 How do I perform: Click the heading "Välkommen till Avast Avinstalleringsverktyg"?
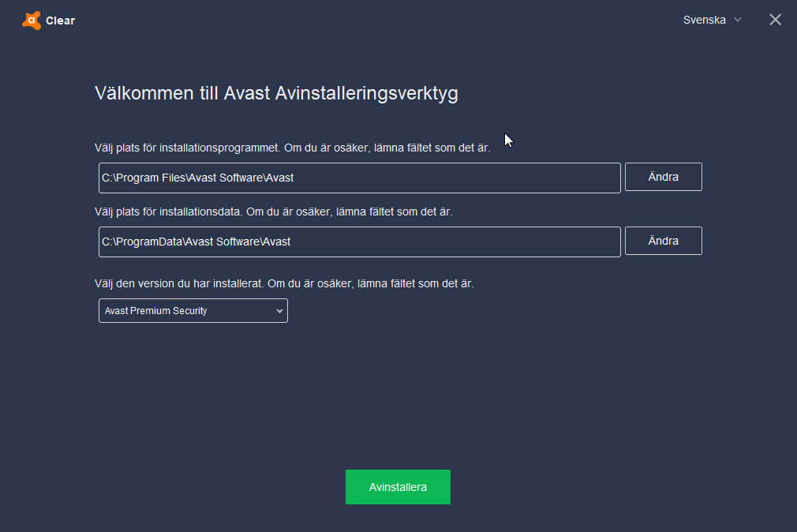[276, 94]
